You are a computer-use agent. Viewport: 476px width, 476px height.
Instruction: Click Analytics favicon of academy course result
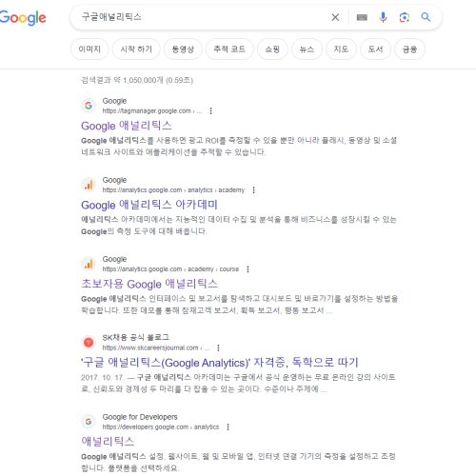click(x=89, y=264)
